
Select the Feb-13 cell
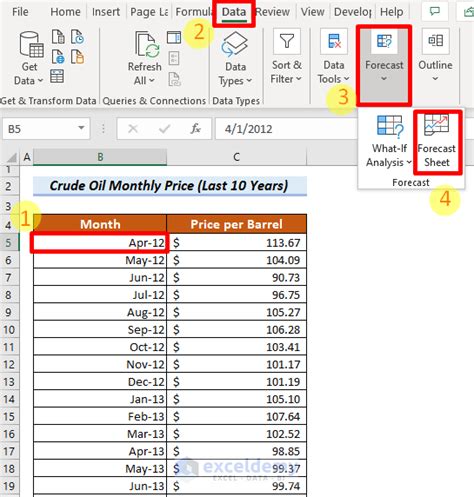100,416
